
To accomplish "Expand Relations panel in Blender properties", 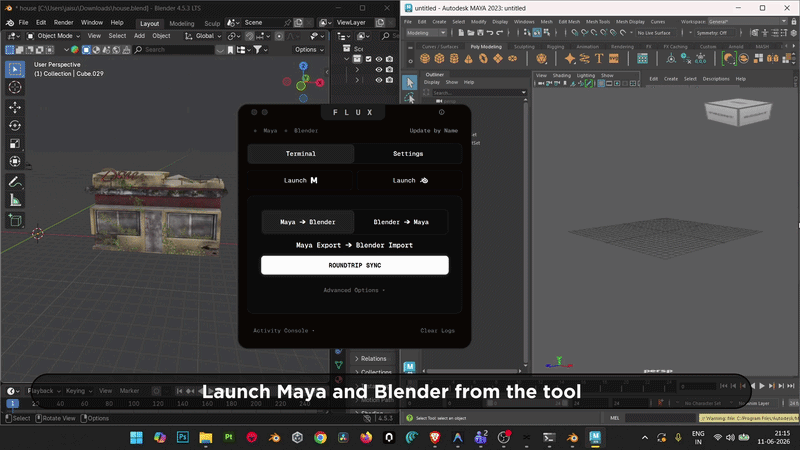I will pos(371,359).
